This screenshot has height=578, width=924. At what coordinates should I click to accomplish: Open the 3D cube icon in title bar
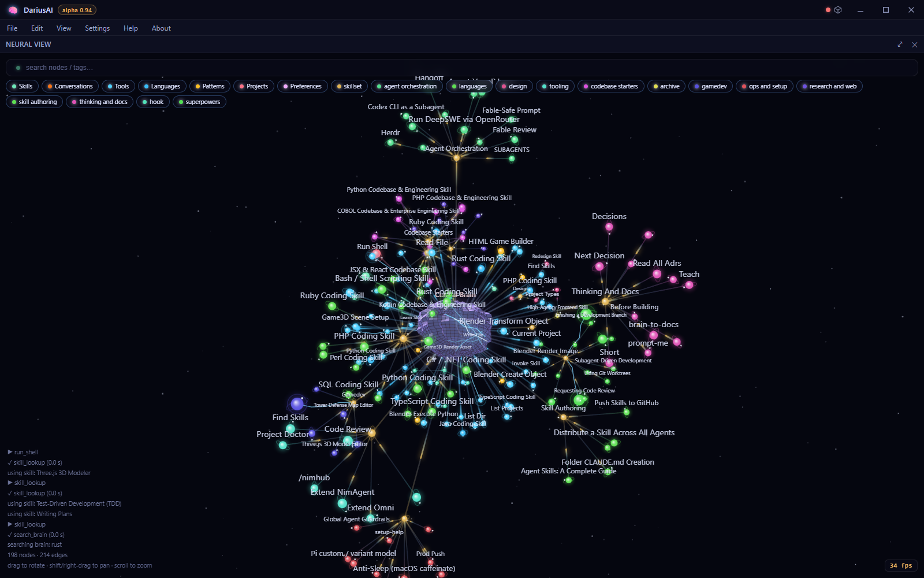[838, 10]
